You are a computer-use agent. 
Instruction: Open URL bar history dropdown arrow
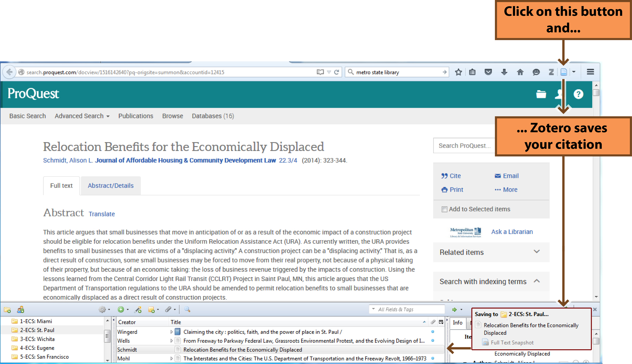[x=329, y=72]
